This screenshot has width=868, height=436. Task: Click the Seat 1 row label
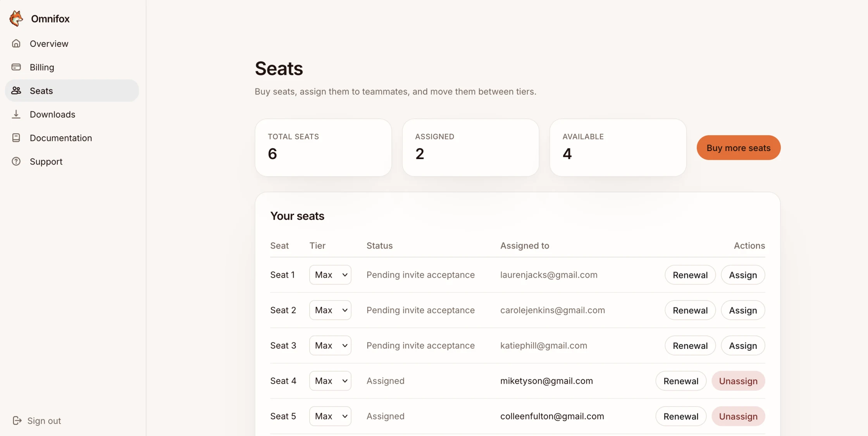282,275
